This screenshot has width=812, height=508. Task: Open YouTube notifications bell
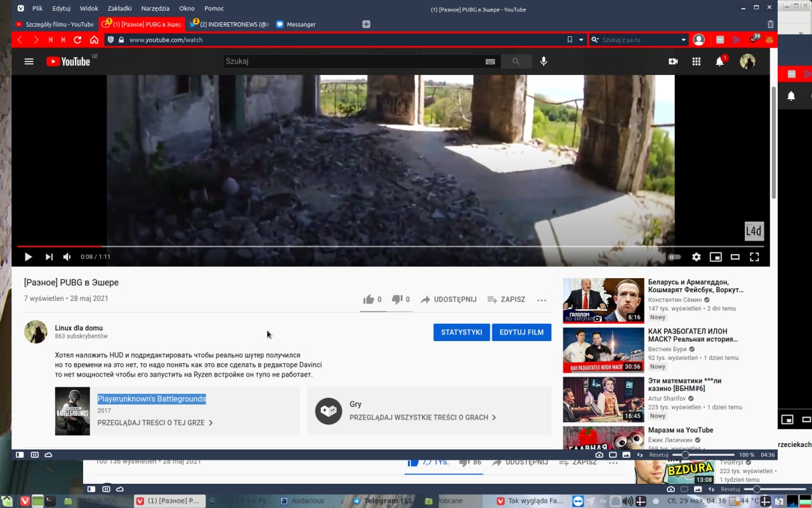click(719, 62)
